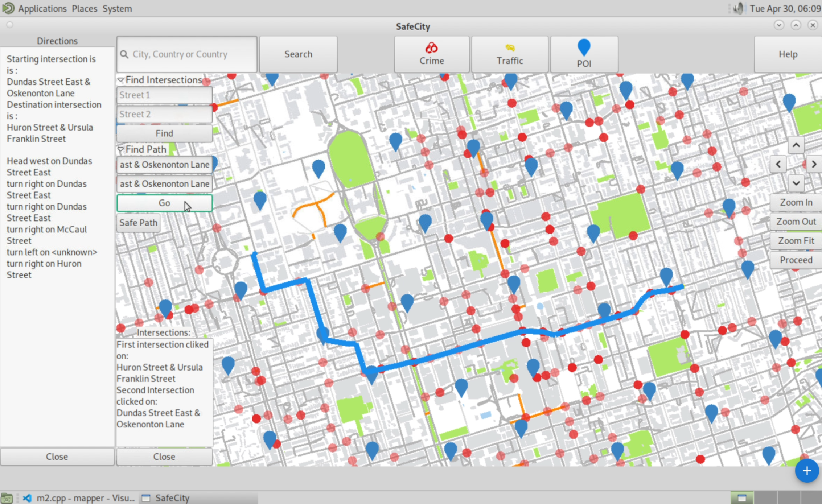The width and height of the screenshot is (822, 504).
Task: Click the blue plus floating button
Action: [806, 471]
